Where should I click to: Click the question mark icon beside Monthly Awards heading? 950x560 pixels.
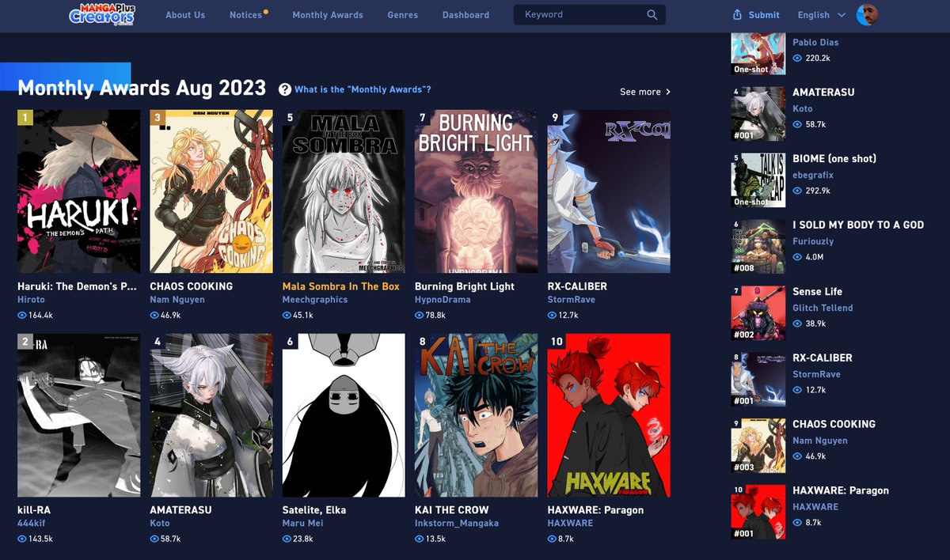(x=285, y=89)
